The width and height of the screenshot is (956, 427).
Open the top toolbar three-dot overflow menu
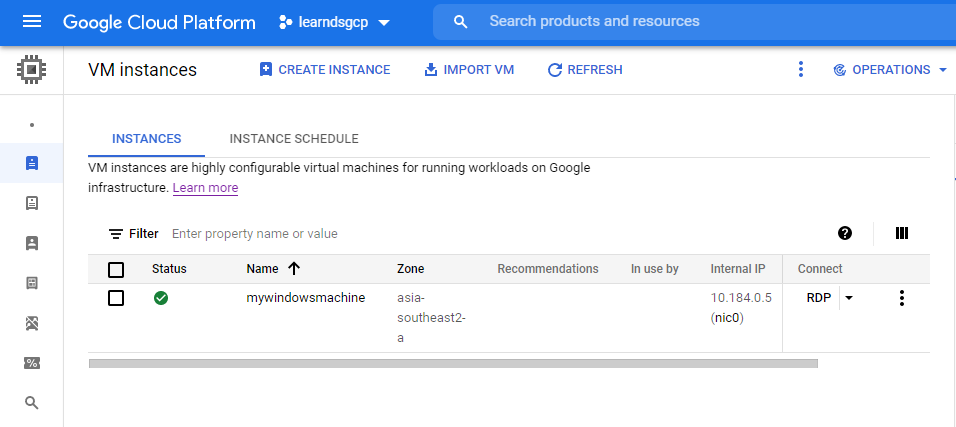tap(801, 70)
